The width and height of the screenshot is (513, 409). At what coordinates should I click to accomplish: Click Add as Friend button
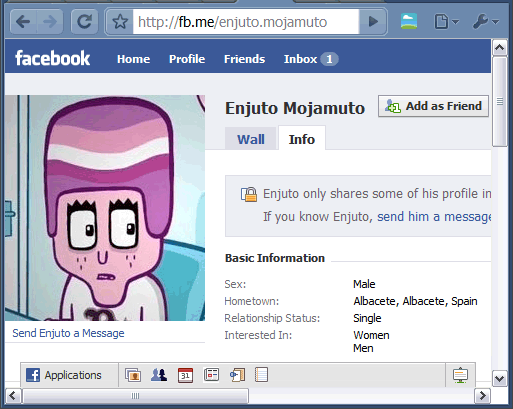(433, 106)
